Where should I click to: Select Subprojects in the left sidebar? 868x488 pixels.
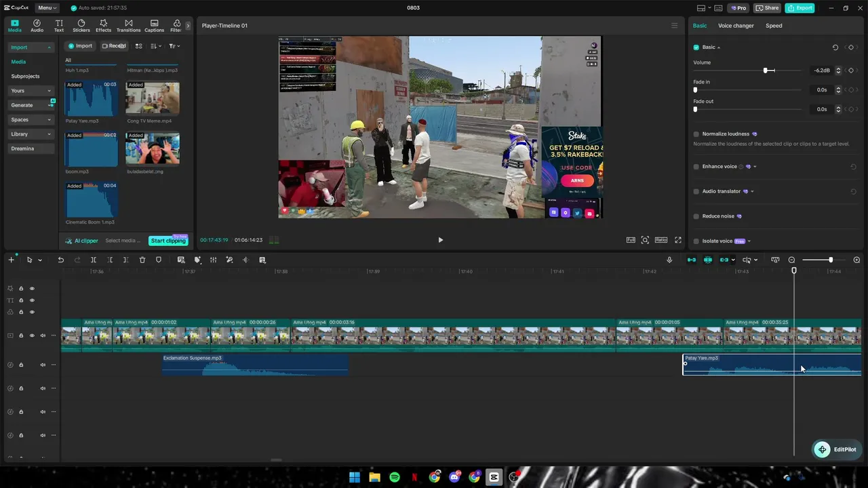point(25,77)
